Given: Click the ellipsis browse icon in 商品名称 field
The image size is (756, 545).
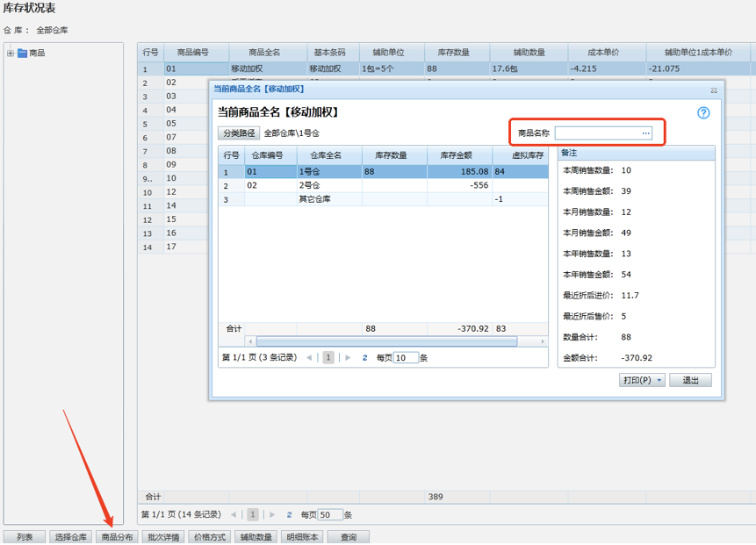Looking at the screenshot, I should point(646,133).
